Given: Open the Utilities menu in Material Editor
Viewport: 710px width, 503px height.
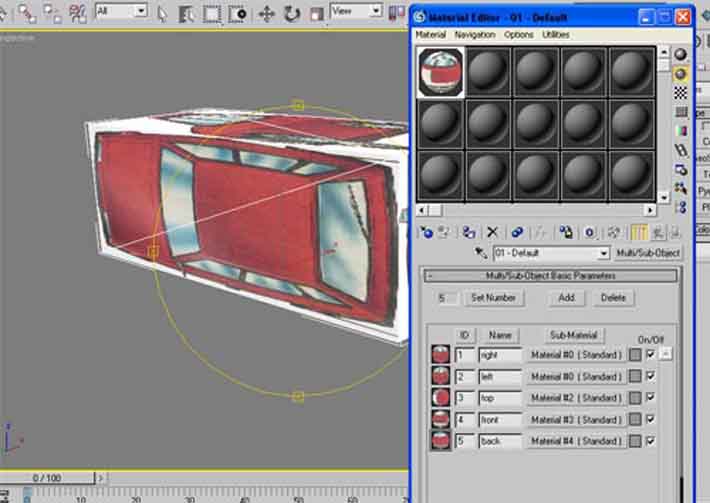Looking at the screenshot, I should coord(555,35).
